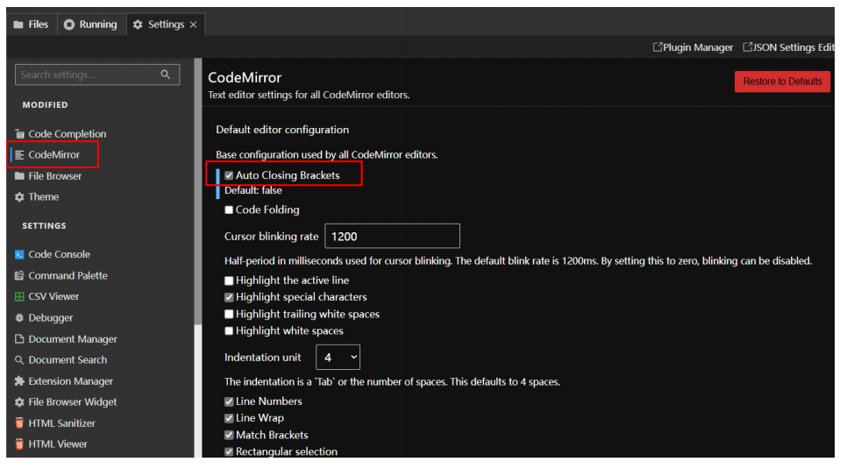The width and height of the screenshot is (868, 469).
Task: Click the HTML Viewer HTML5 icon
Action: [x=19, y=444]
